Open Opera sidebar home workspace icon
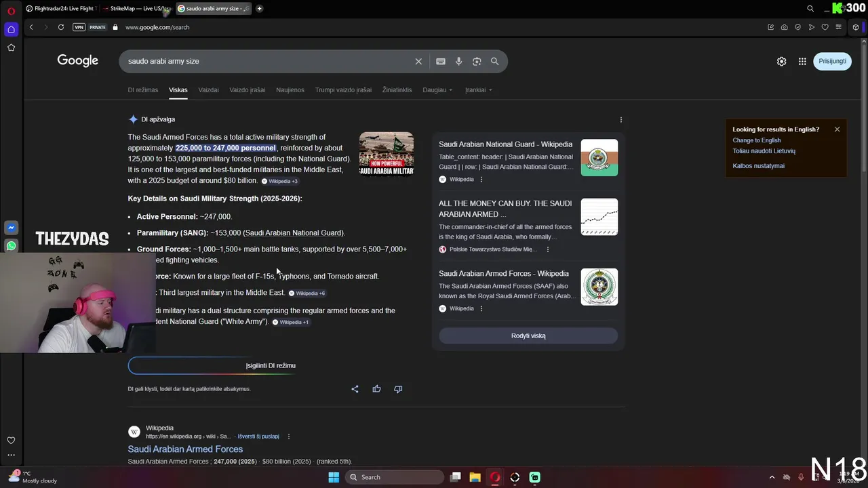Viewport: 868px width, 488px height. tap(11, 29)
